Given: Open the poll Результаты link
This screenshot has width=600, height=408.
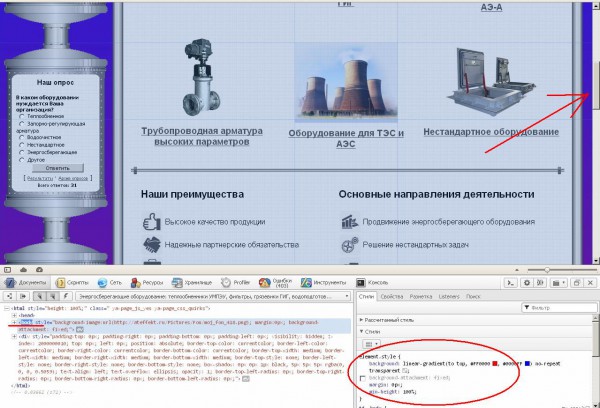Looking at the screenshot, I should [40, 178].
